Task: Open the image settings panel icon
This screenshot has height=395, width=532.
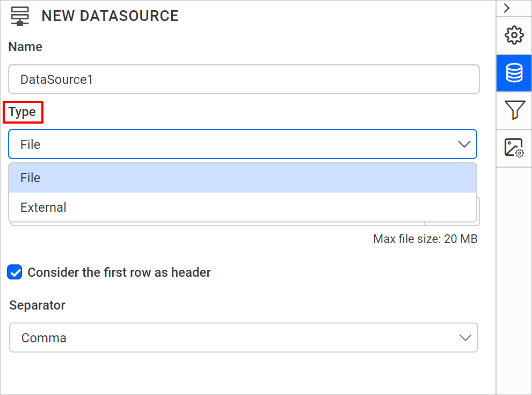Action: coord(514,147)
